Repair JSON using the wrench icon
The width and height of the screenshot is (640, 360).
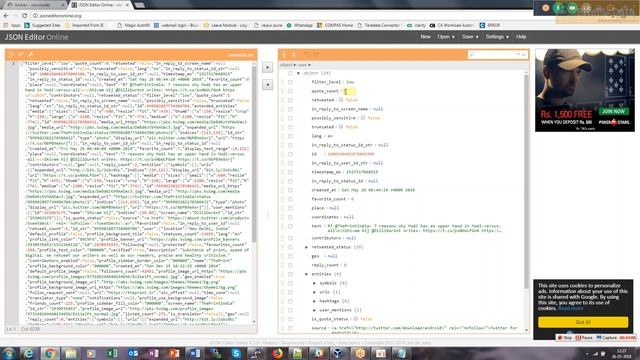[x=31, y=54]
